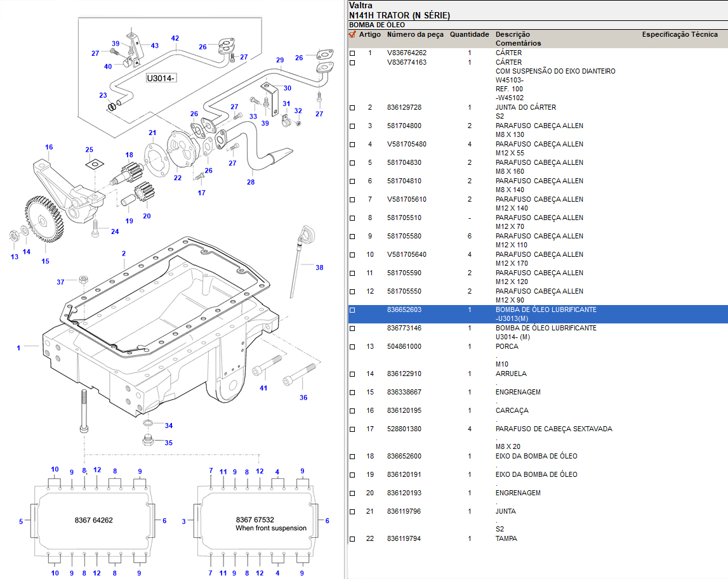Check the box for JUNTA DO CÁRTER row
This screenshot has height=579, width=728.
(352, 108)
